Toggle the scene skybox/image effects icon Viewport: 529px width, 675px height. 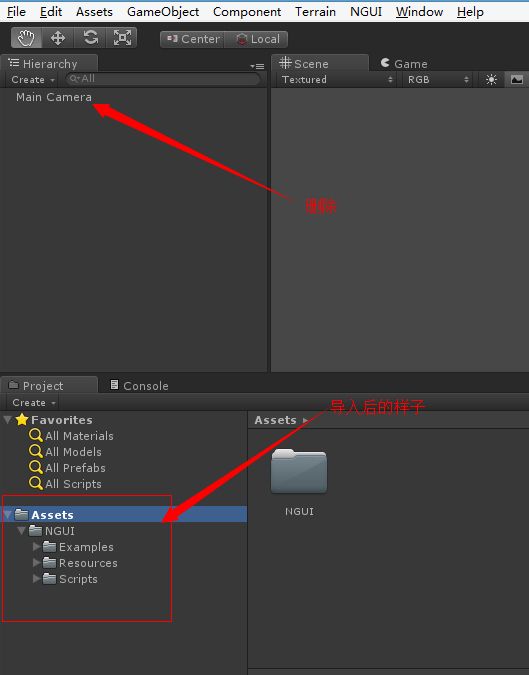coord(517,80)
